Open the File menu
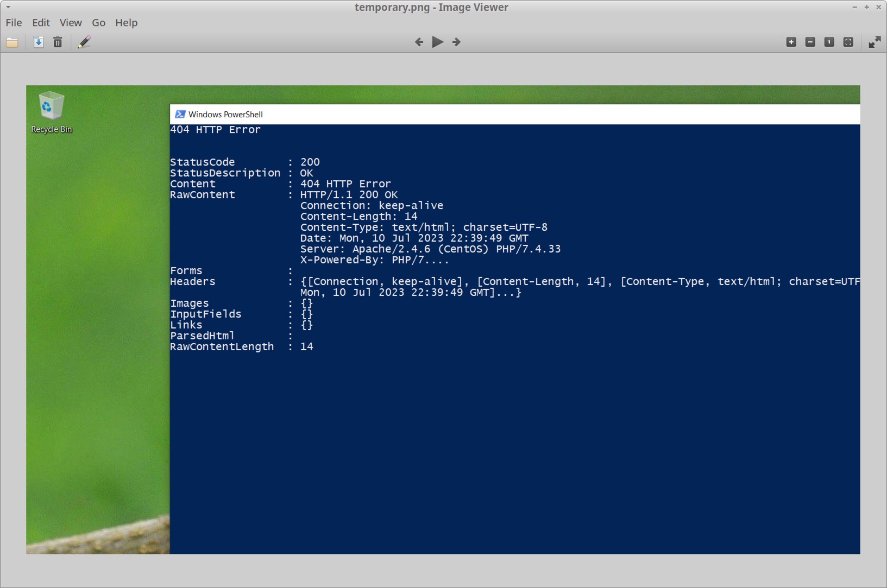 [14, 23]
